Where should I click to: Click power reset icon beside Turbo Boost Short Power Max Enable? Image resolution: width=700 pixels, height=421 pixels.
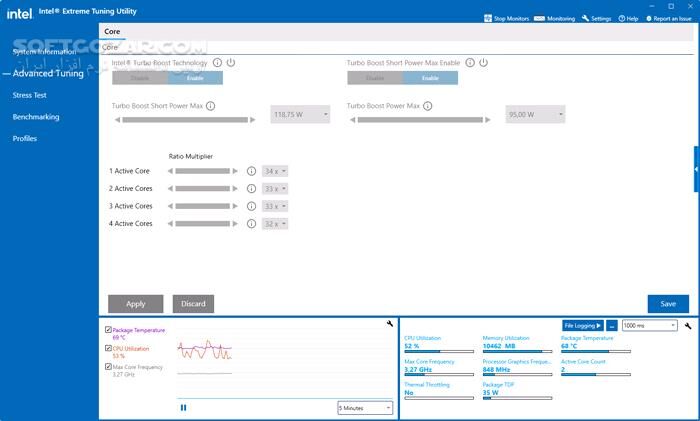click(483, 62)
